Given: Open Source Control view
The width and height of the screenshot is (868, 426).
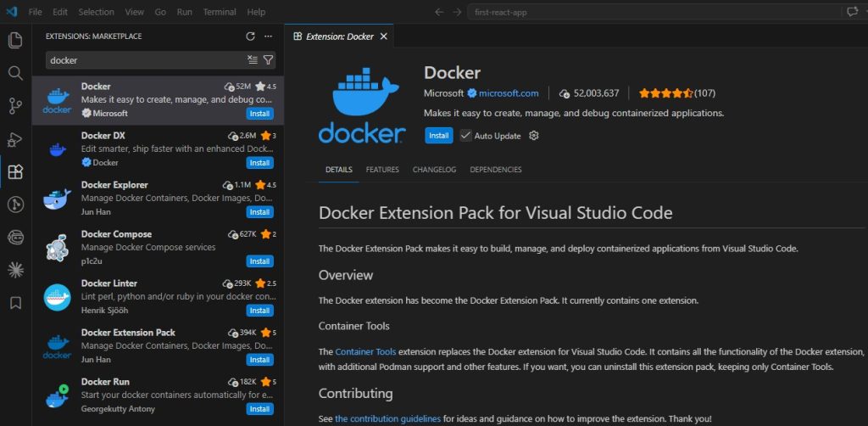Looking at the screenshot, I should [x=15, y=106].
